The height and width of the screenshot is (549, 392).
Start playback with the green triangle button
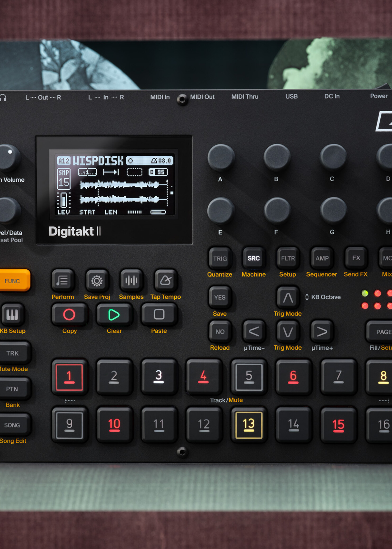(114, 314)
